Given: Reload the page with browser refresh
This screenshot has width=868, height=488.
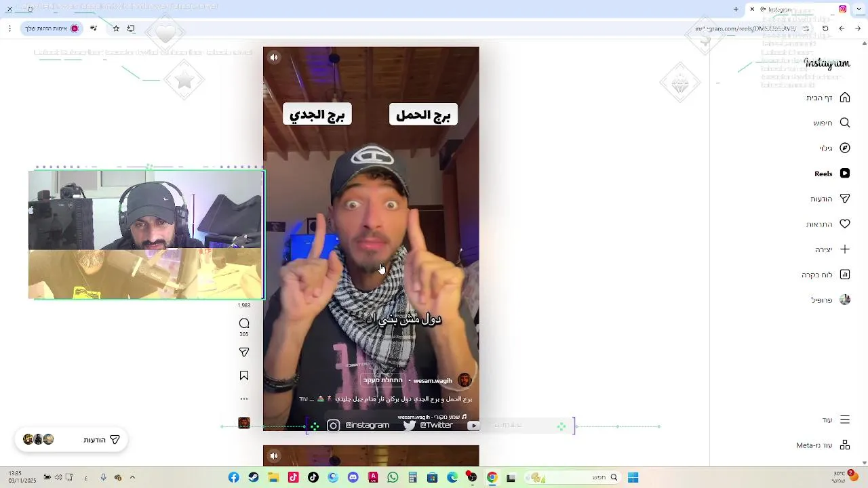Looking at the screenshot, I should tap(825, 28).
